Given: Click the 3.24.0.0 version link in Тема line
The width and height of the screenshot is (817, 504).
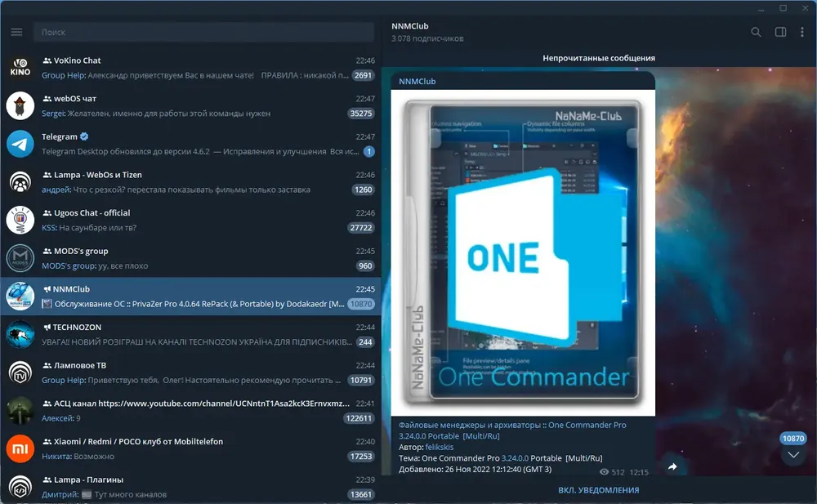Looking at the screenshot, I should (515, 458).
